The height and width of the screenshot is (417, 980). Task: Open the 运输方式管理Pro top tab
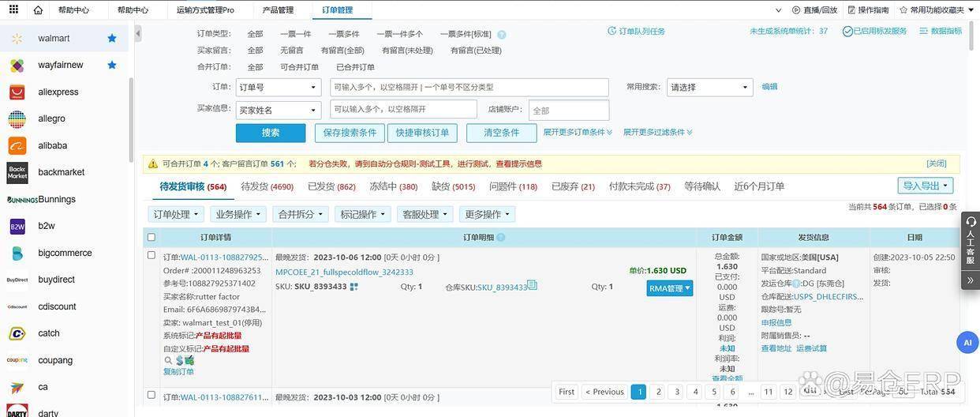[x=205, y=9]
